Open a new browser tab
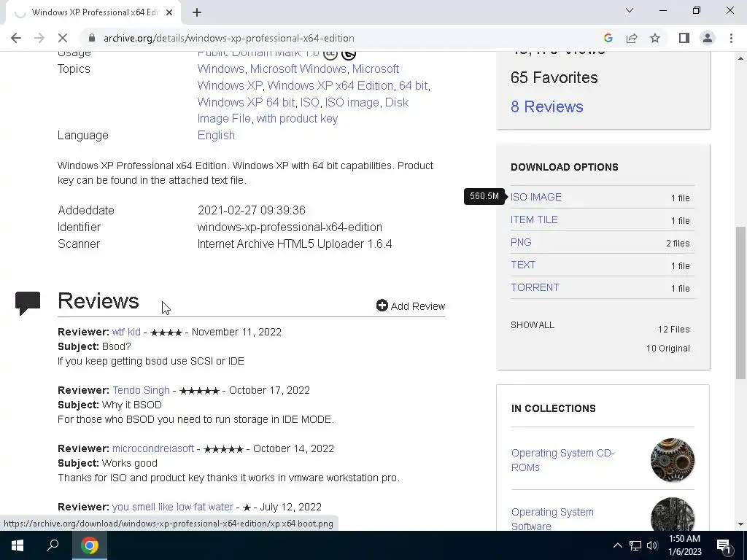The height and width of the screenshot is (560, 747). 197,12
